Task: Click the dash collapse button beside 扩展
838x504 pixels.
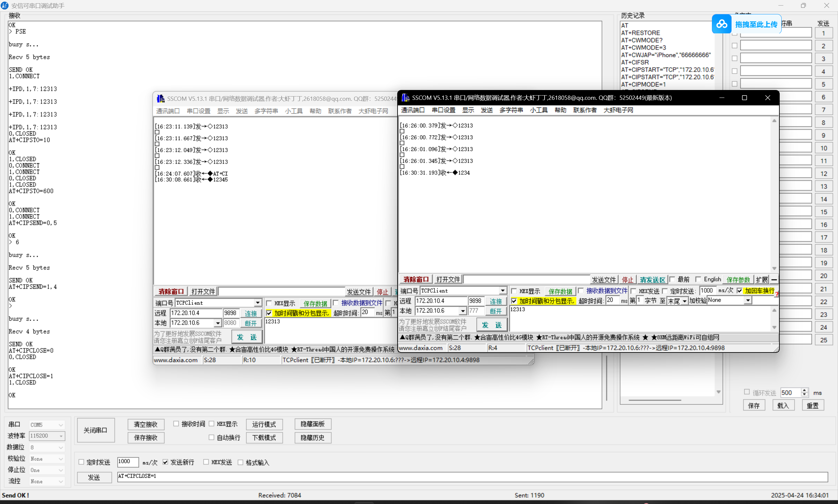Action: tap(774, 279)
